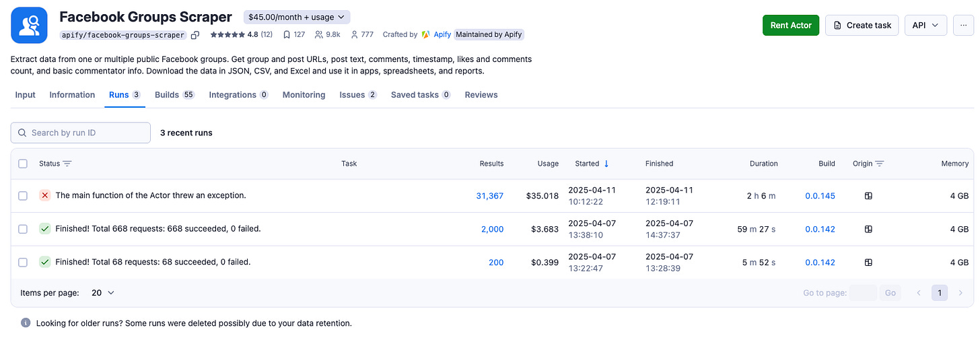Open build 0.0.142 of the 5 m run
980x342 pixels.
820,263
